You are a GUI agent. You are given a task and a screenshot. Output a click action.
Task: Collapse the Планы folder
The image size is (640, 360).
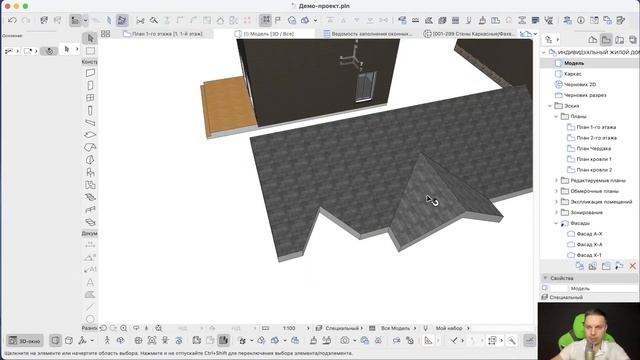click(x=556, y=116)
